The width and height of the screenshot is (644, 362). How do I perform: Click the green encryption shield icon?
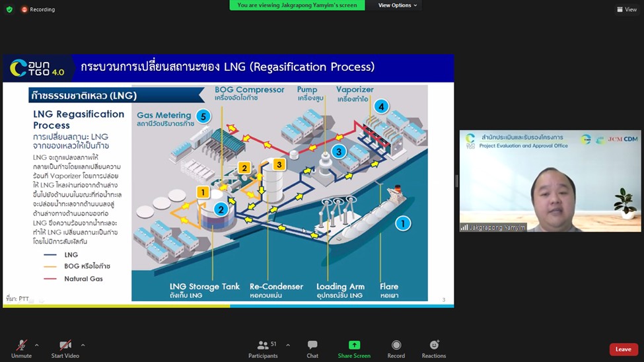pyautogui.click(x=9, y=9)
